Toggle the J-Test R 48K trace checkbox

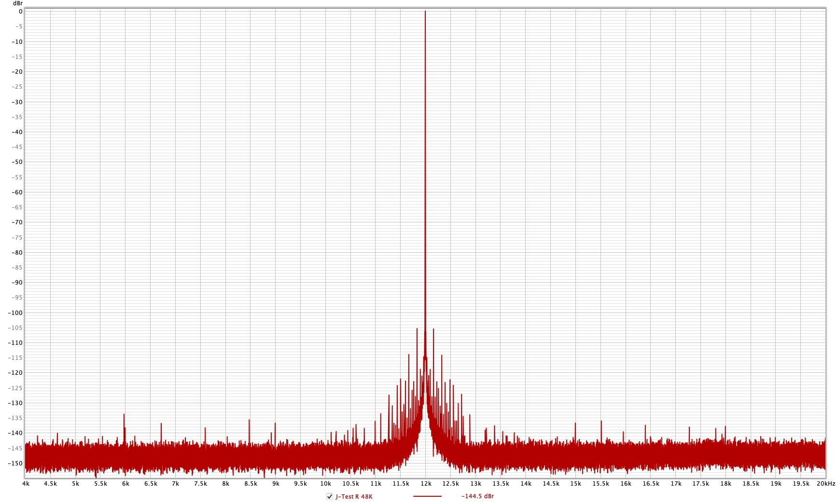coord(330,496)
